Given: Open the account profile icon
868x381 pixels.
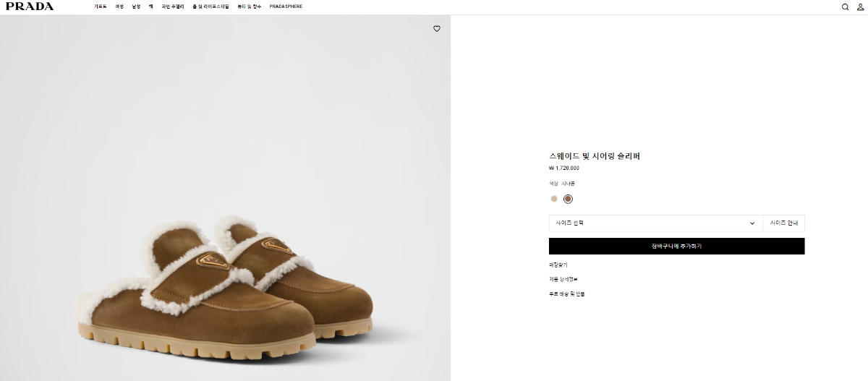Looking at the screenshot, I should 860,7.
